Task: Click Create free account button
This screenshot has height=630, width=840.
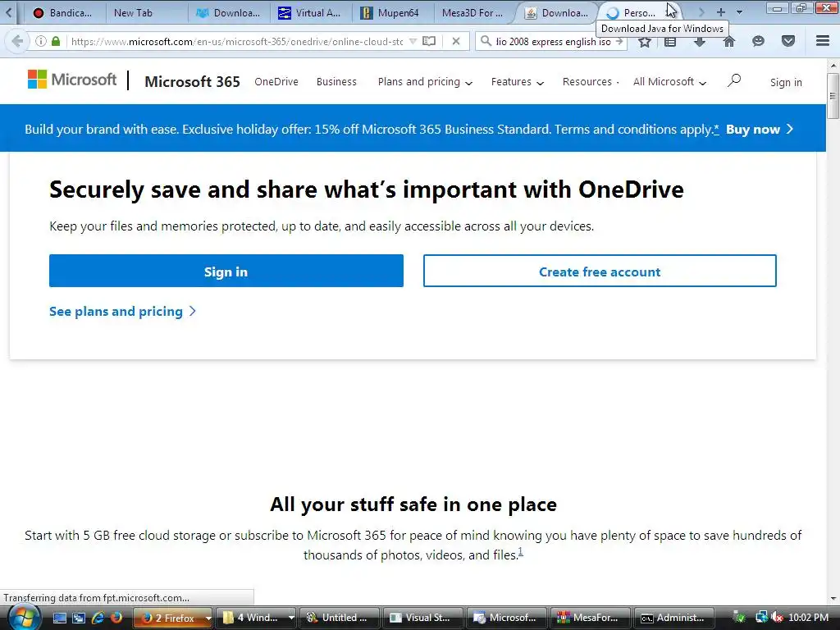Action: click(x=600, y=271)
